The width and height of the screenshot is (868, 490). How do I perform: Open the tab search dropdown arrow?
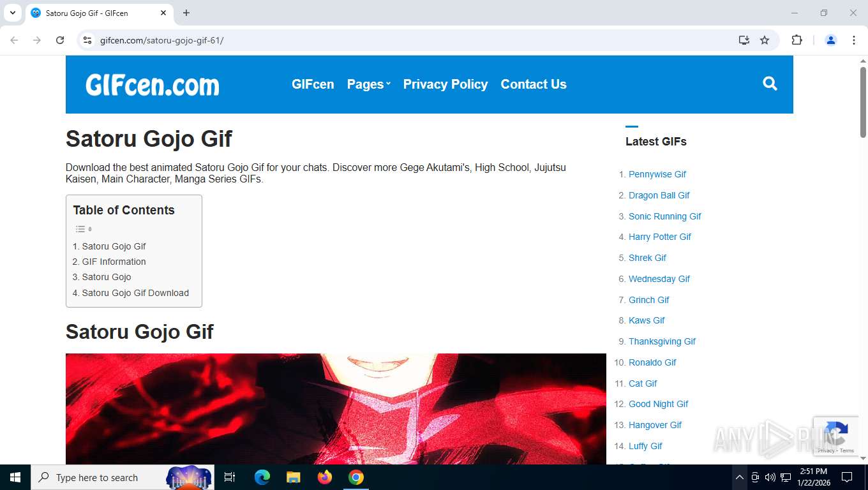(x=12, y=13)
